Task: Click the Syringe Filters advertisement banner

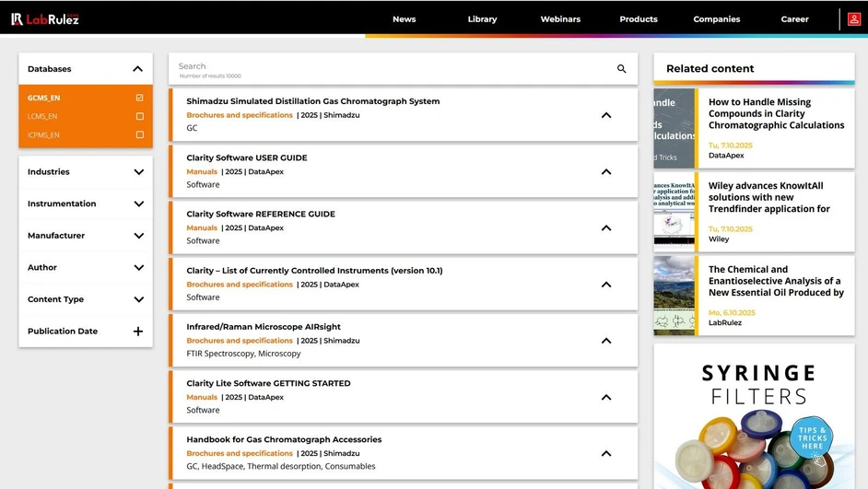Action: [754, 416]
